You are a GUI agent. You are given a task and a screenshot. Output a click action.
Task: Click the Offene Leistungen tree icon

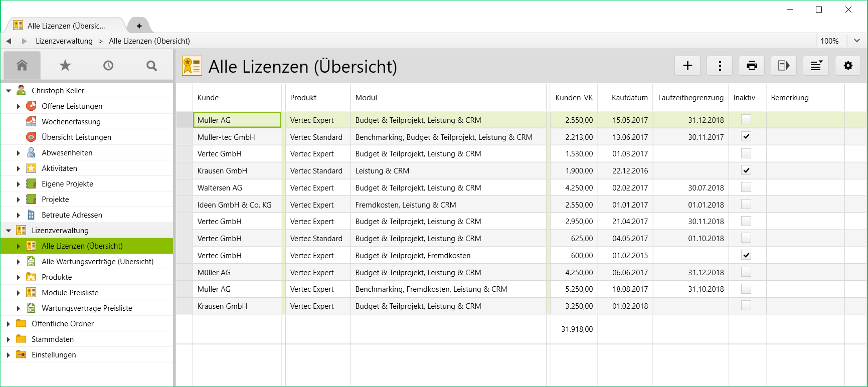[x=31, y=106]
